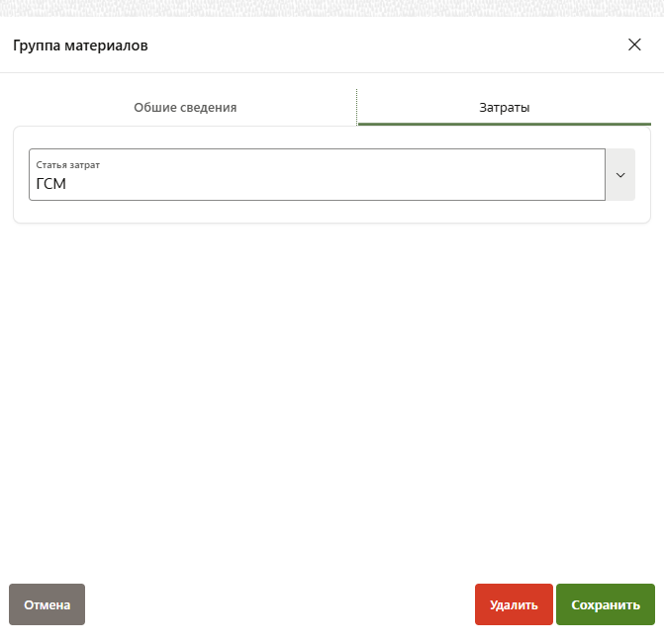The image size is (664, 644).
Task: Close the Группа материалов dialog
Action: 634,45
